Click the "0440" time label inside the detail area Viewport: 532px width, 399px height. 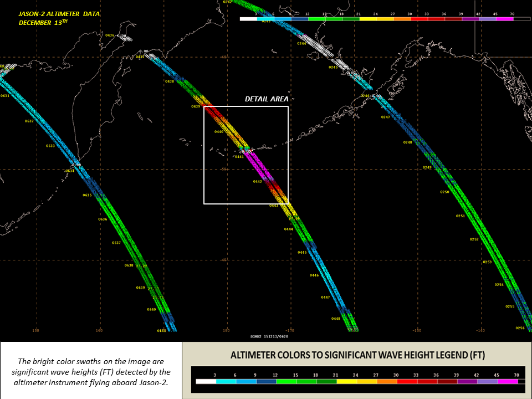[x=219, y=132]
